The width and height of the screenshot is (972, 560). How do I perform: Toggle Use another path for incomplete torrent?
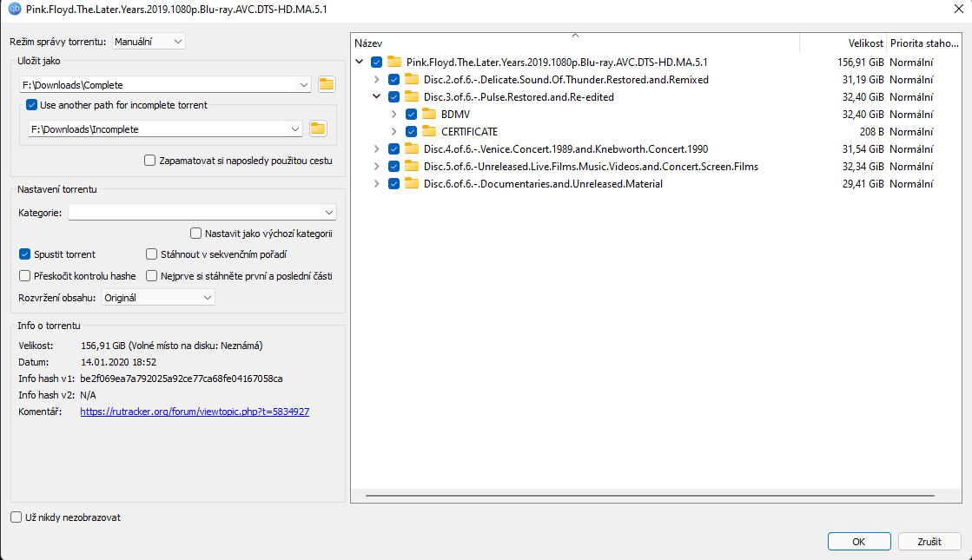point(31,105)
